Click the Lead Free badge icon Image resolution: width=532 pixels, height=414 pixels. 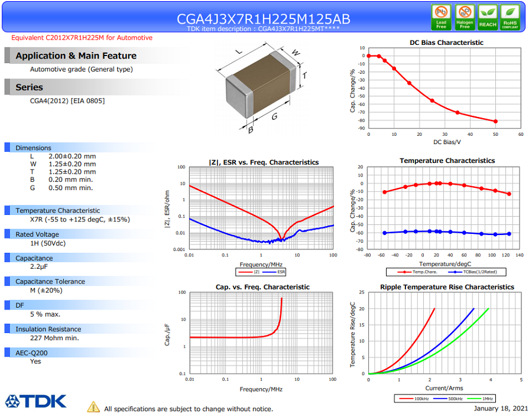441,17
